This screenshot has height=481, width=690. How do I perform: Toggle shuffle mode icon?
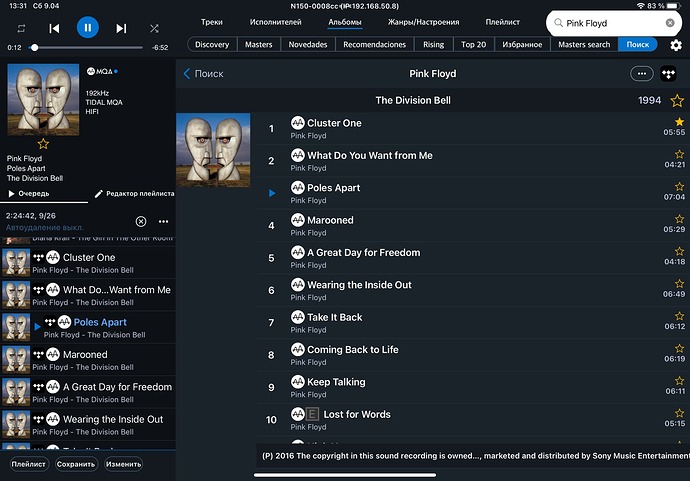pos(154,29)
